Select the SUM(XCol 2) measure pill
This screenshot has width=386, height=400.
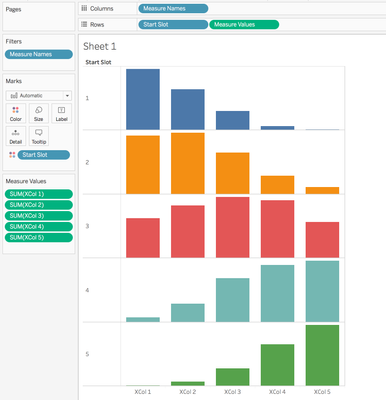pyautogui.click(x=39, y=205)
